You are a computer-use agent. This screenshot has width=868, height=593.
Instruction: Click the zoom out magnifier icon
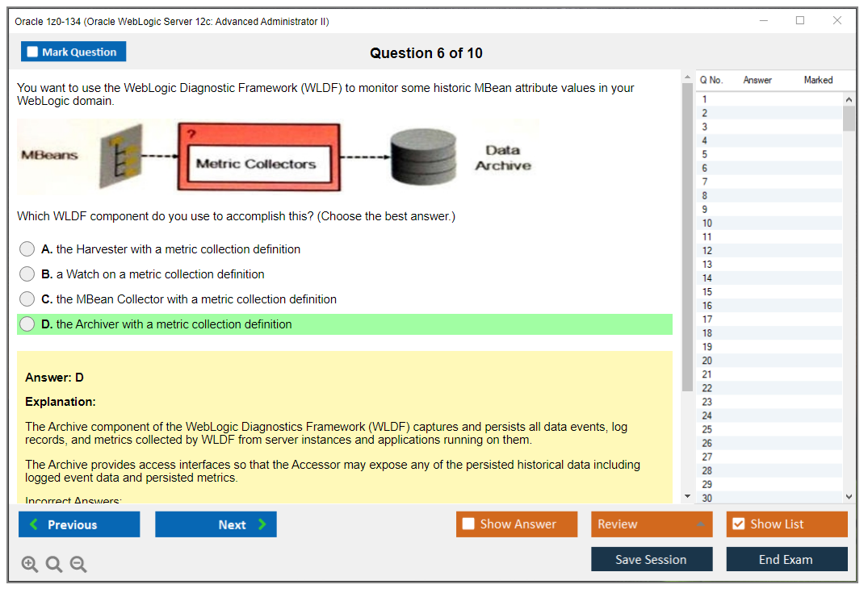[78, 565]
